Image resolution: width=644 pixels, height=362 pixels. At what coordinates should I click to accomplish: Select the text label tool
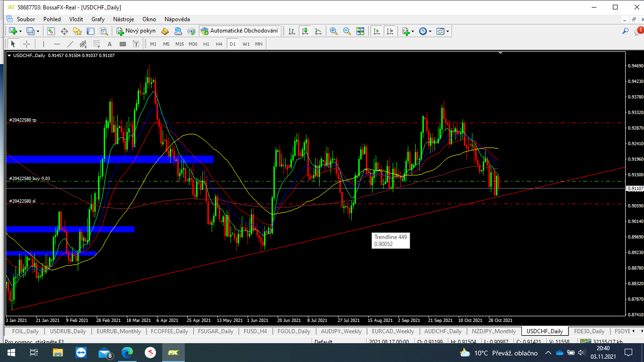[110, 44]
